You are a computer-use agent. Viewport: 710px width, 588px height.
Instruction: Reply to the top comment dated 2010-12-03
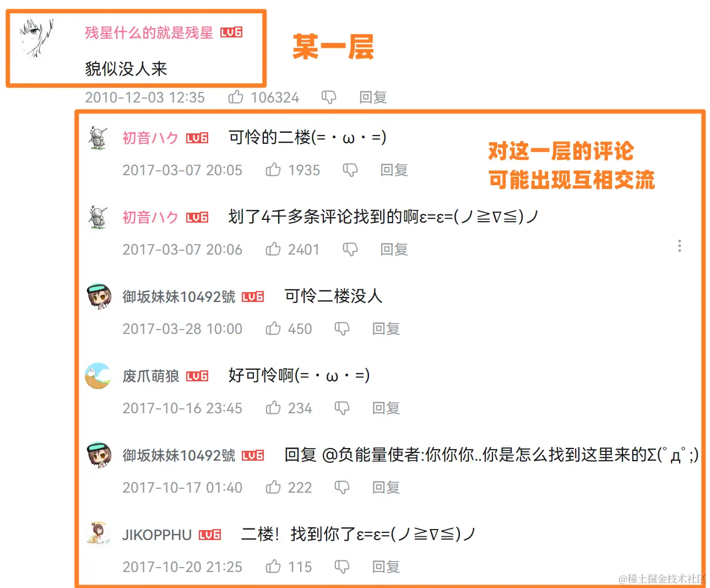373,98
